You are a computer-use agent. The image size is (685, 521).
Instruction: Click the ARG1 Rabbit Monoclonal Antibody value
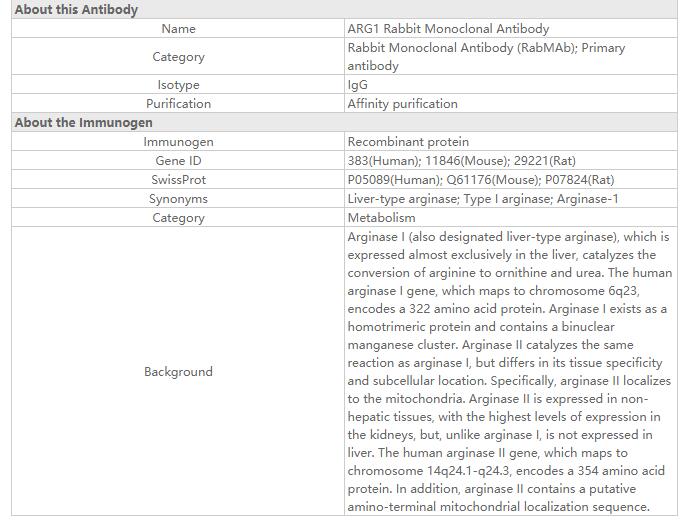pyautogui.click(x=448, y=29)
